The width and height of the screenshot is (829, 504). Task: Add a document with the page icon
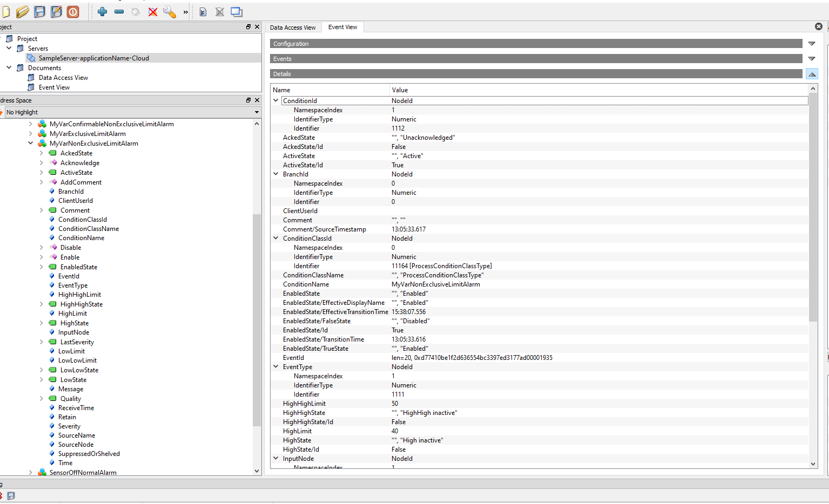[203, 12]
